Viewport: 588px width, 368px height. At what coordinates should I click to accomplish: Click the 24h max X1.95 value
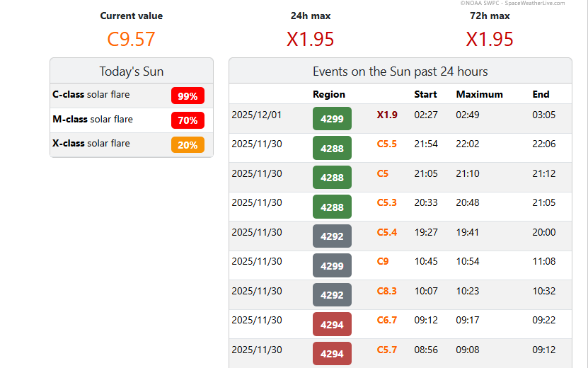311,39
